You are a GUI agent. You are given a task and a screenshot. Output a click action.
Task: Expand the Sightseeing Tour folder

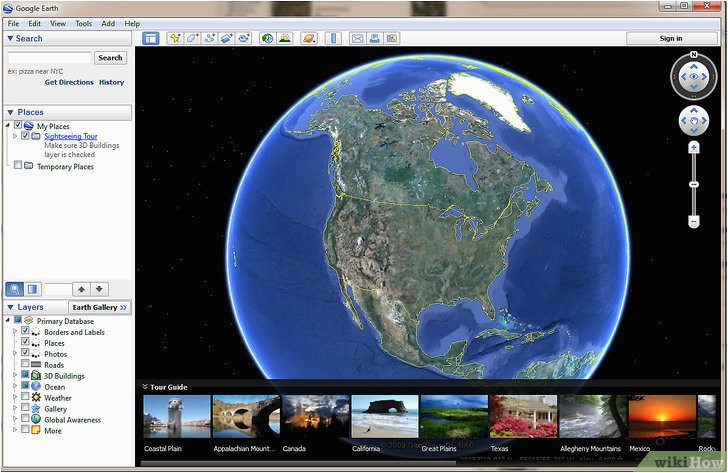[x=15, y=136]
